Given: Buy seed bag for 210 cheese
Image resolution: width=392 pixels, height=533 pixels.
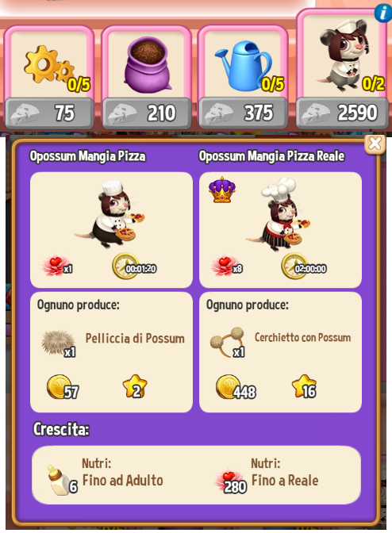Looking at the screenshot, I should (x=147, y=113).
